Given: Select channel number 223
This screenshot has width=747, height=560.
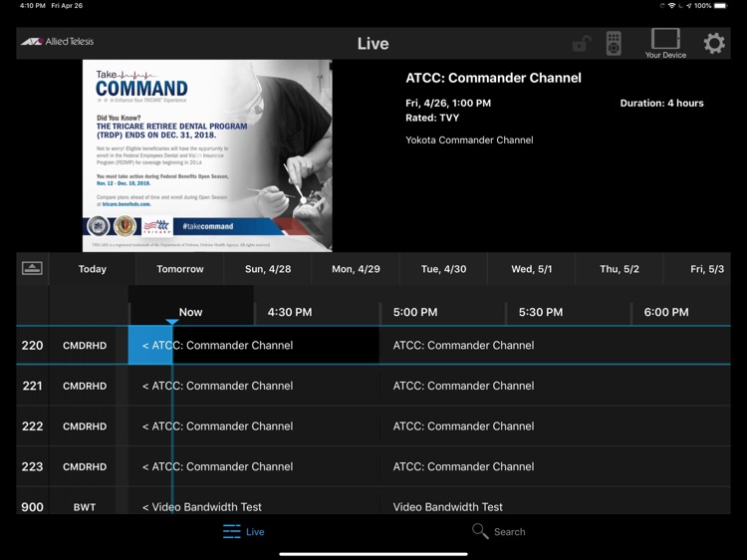Looking at the screenshot, I should [33, 467].
